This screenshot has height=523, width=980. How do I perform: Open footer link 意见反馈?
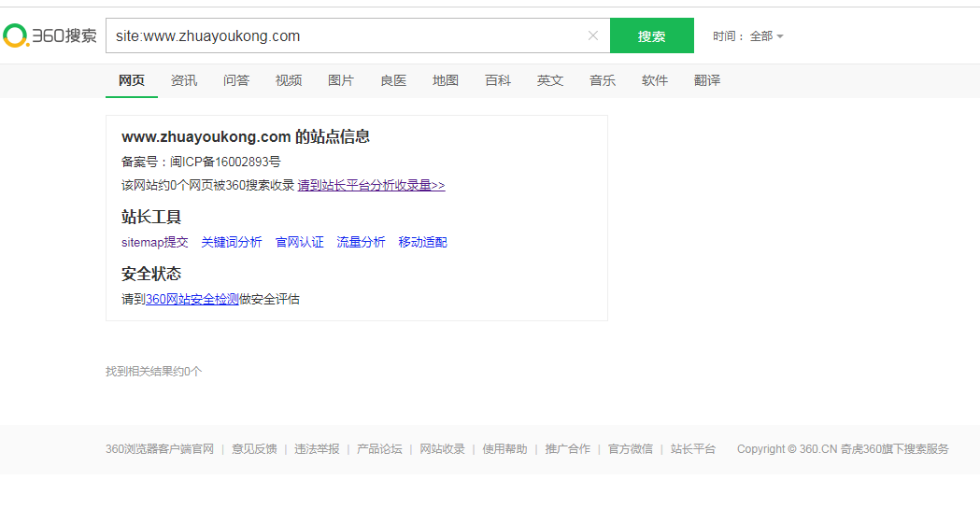254,449
